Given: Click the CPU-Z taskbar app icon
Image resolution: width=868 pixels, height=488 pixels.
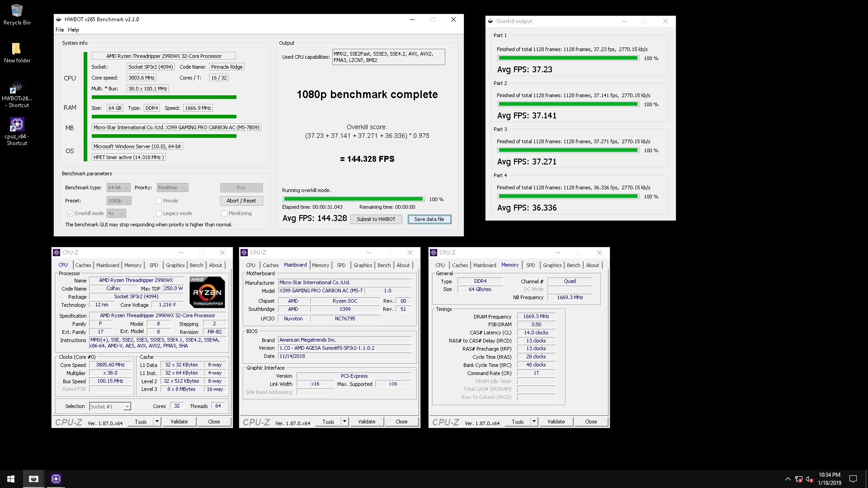Looking at the screenshot, I should click(x=56, y=479).
